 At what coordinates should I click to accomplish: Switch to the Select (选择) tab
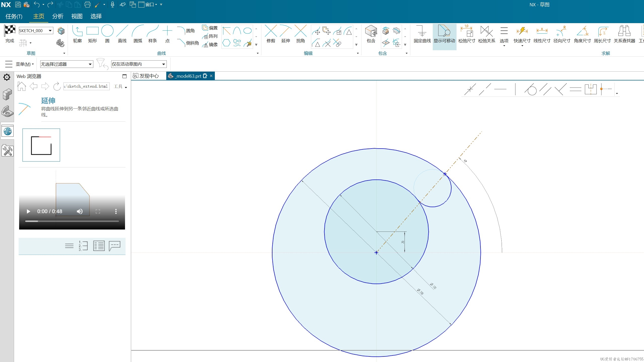click(96, 16)
